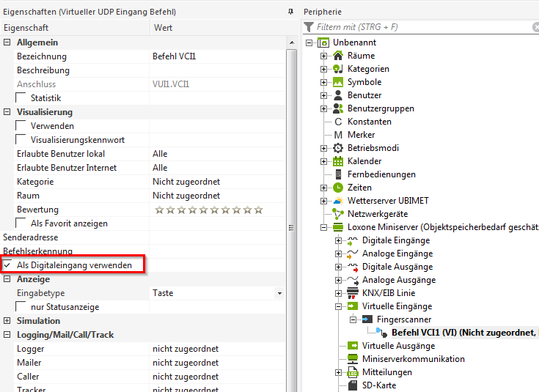Click the Netzwerkgeräte network icon
This screenshot has width=539, height=392.
pos(338,214)
